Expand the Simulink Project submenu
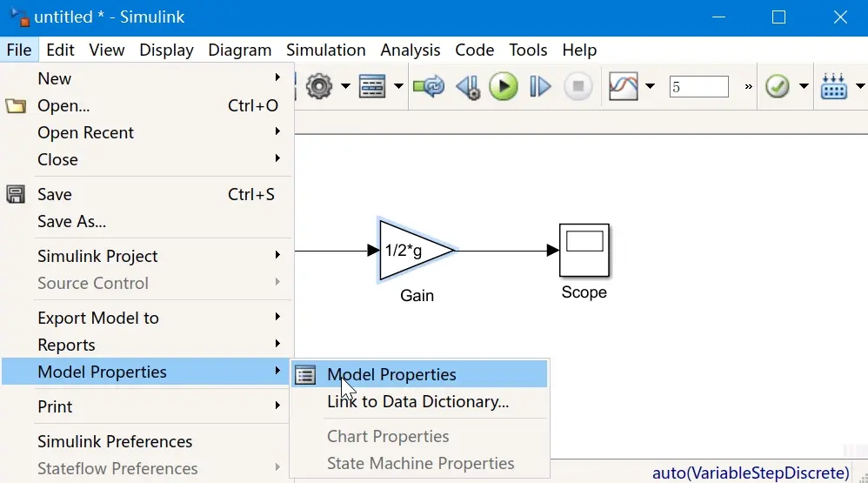 147,257
